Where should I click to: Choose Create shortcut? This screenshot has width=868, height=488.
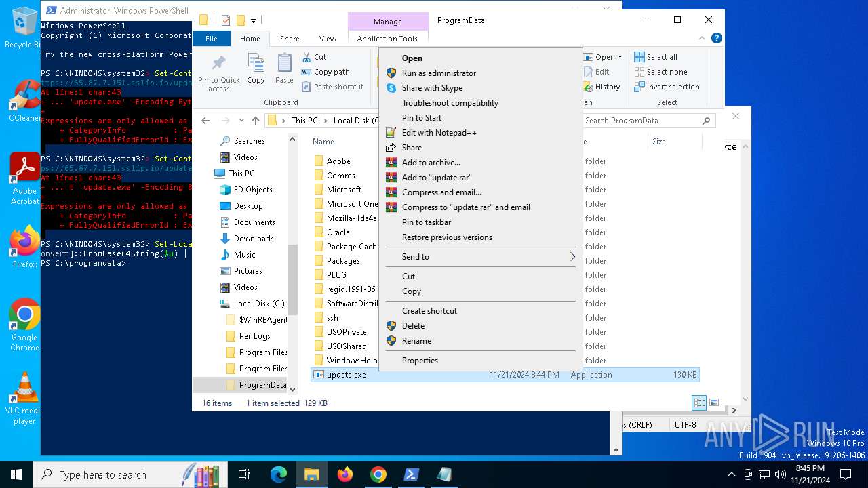[480, 311]
